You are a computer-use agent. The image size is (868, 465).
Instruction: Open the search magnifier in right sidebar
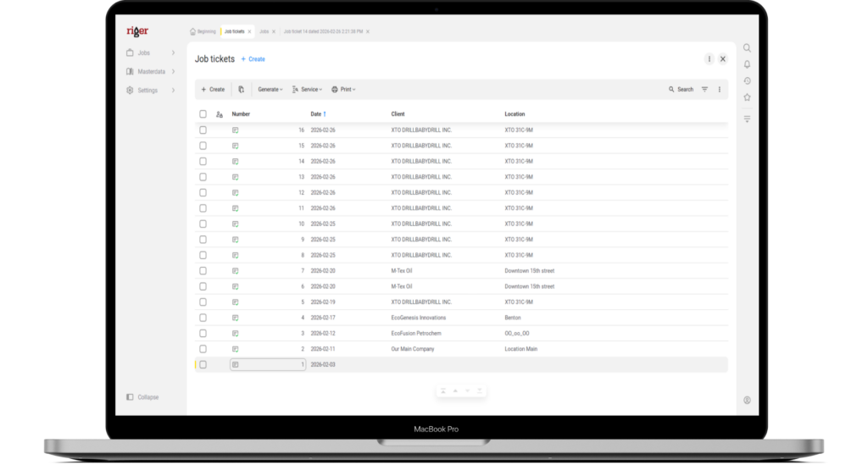tap(747, 48)
